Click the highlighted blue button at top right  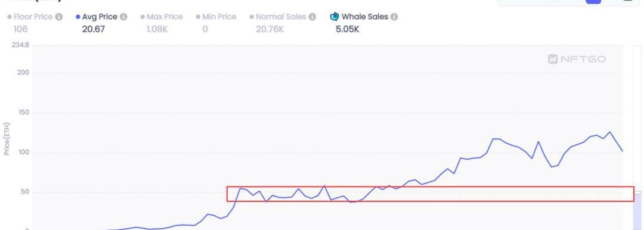(x=593, y=1)
